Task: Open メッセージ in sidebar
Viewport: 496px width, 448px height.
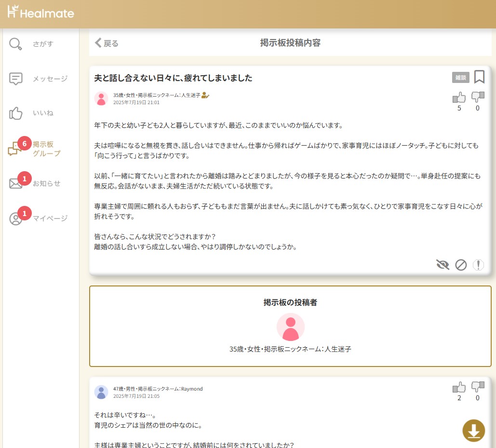Action: [x=16, y=79]
